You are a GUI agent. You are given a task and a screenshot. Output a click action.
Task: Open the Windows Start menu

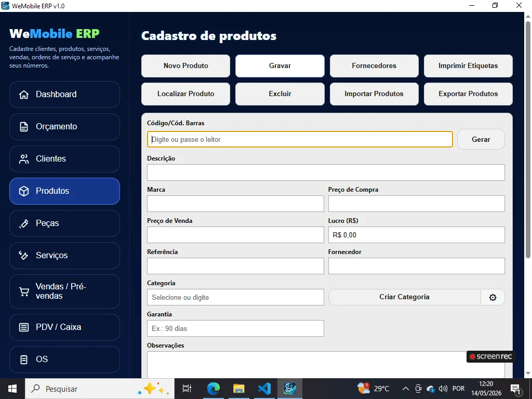12,389
